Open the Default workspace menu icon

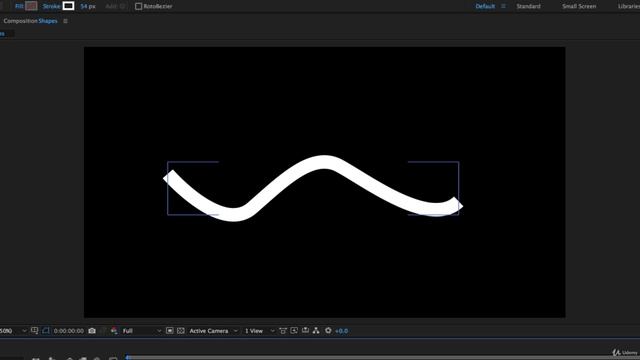click(503, 6)
